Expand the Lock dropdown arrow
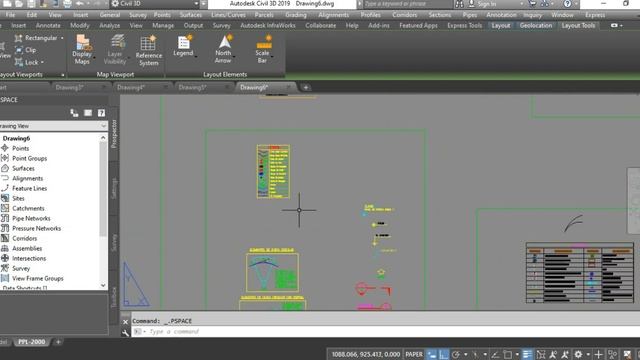 pyautogui.click(x=42, y=62)
